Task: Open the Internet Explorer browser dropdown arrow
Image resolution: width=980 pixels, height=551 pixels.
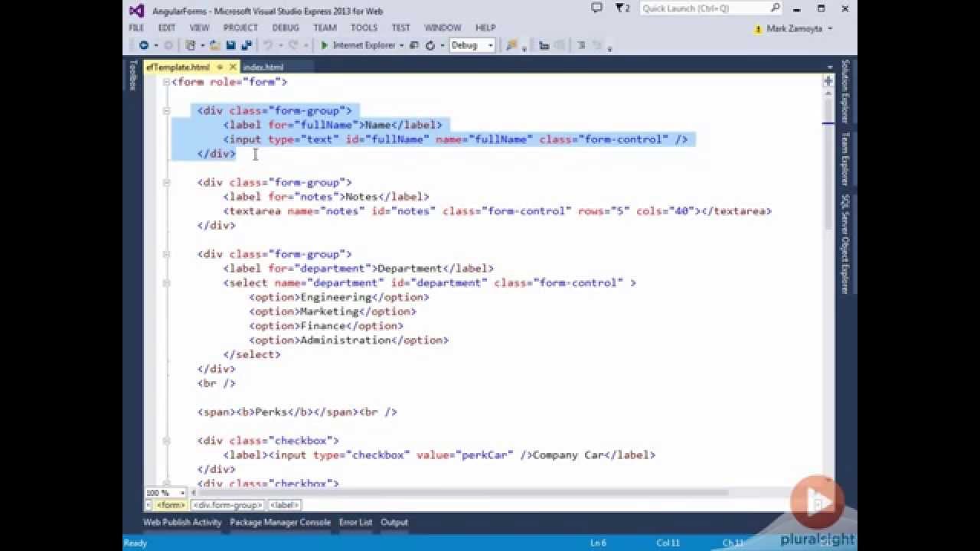Action: click(402, 46)
